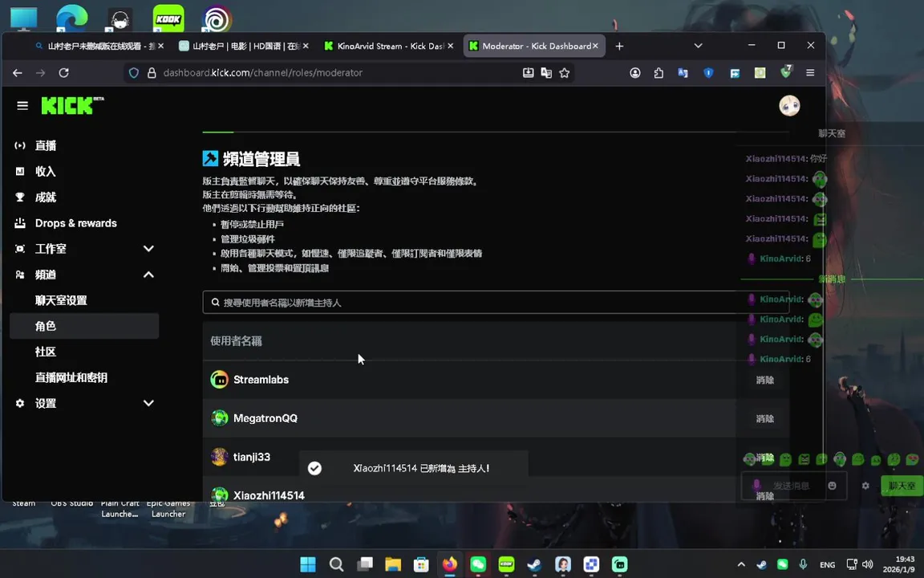Open the chat settings gear in chat overlay
The height and width of the screenshot is (578, 924).
pos(865,486)
